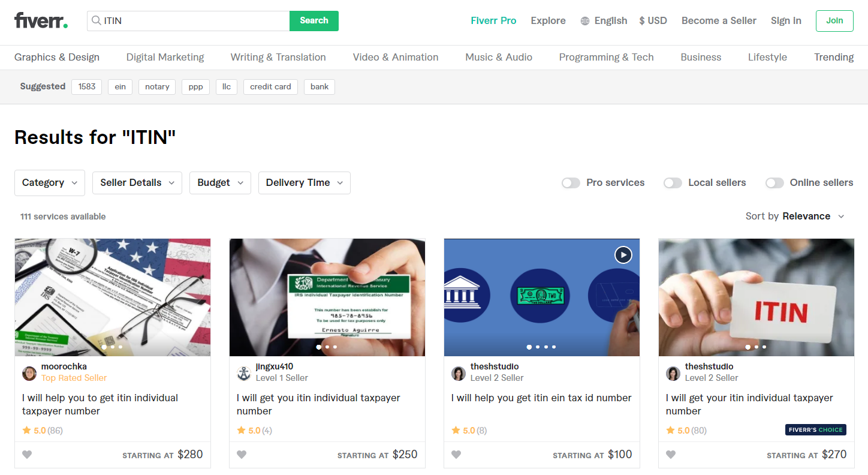The height and width of the screenshot is (475, 868).
Task: Select suggested tag llc
Action: pyautogui.click(x=227, y=87)
